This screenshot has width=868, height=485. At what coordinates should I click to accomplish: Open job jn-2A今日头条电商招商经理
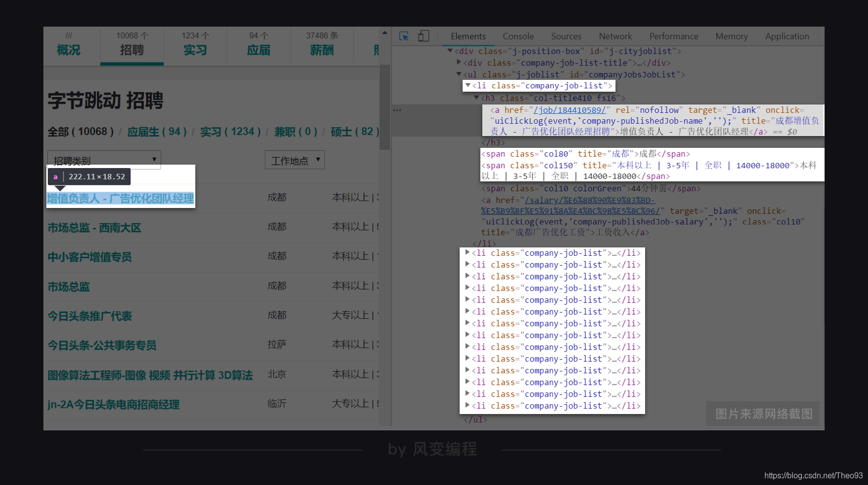(x=113, y=405)
